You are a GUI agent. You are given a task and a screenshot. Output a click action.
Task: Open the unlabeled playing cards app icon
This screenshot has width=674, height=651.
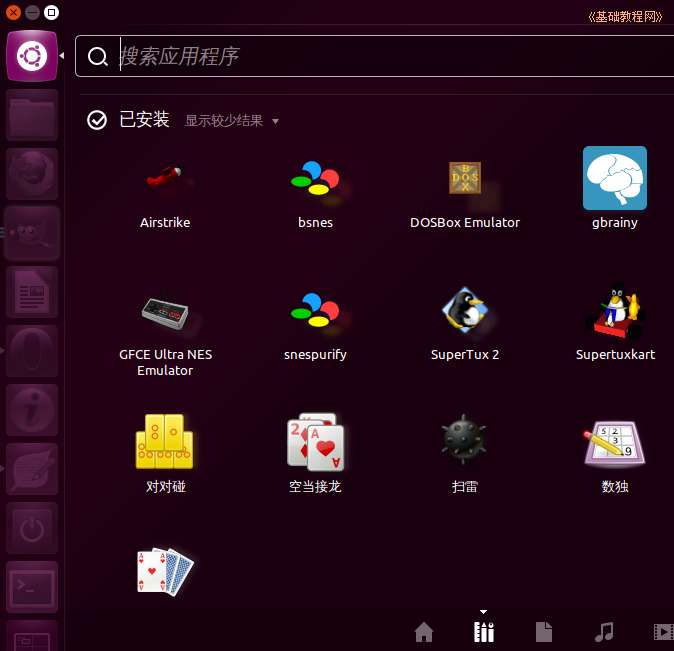[165, 571]
